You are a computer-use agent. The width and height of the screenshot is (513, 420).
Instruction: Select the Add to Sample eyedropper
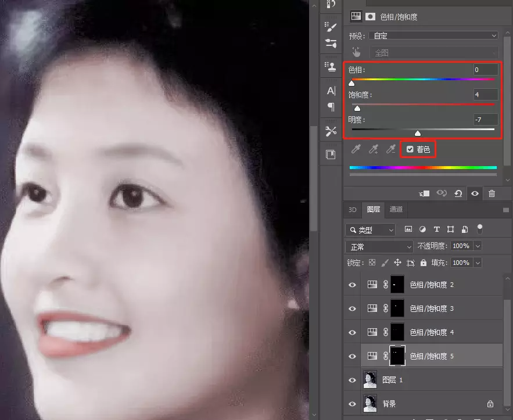[374, 149]
